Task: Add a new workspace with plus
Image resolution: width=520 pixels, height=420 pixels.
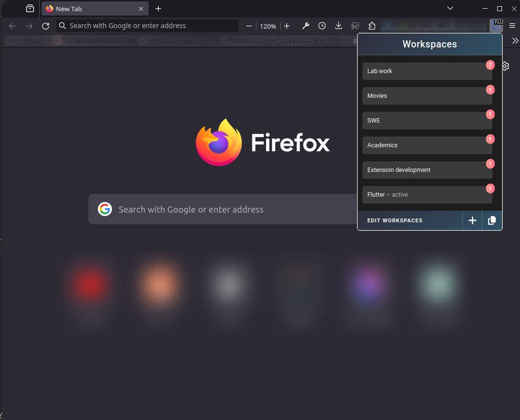Action: click(x=472, y=220)
